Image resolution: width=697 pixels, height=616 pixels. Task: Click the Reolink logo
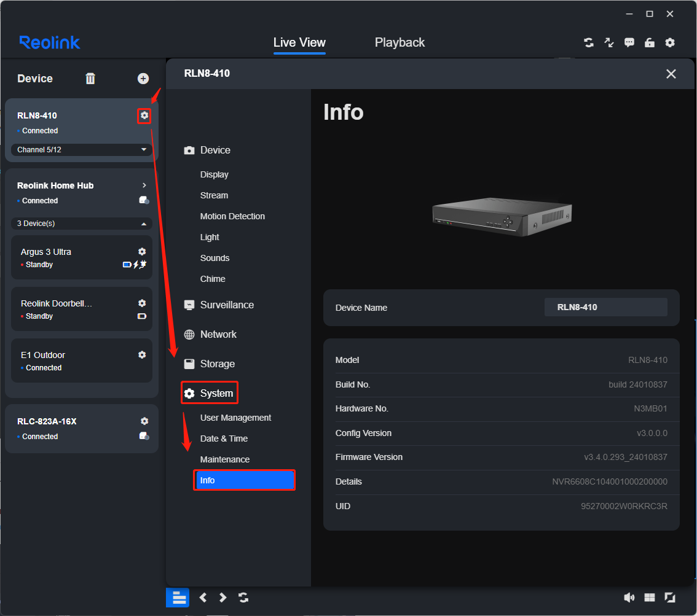(x=49, y=42)
